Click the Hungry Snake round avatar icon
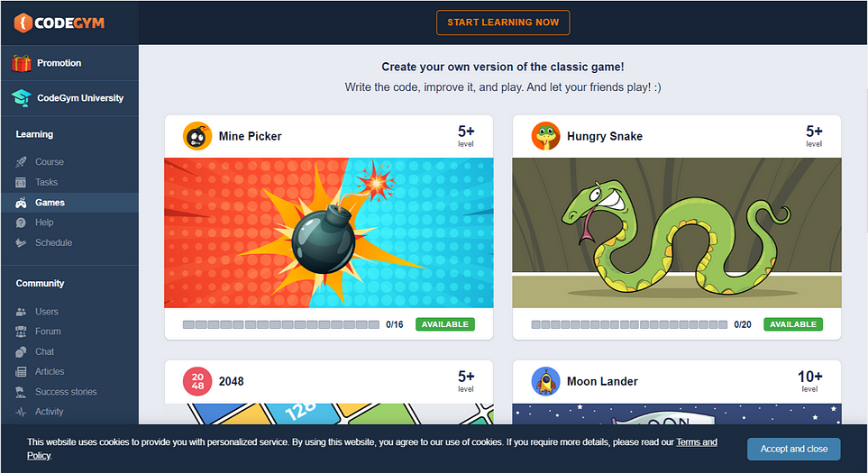 (x=546, y=136)
